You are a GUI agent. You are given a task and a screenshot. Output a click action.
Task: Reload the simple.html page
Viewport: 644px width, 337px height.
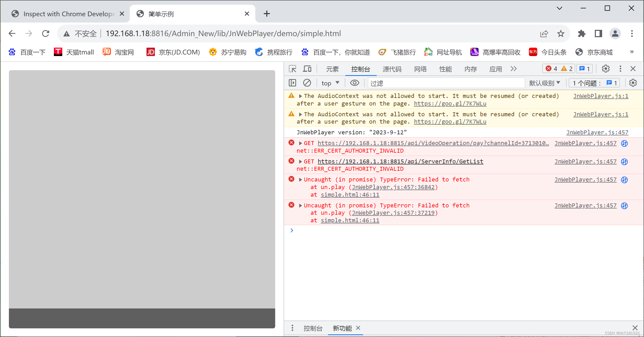point(46,34)
